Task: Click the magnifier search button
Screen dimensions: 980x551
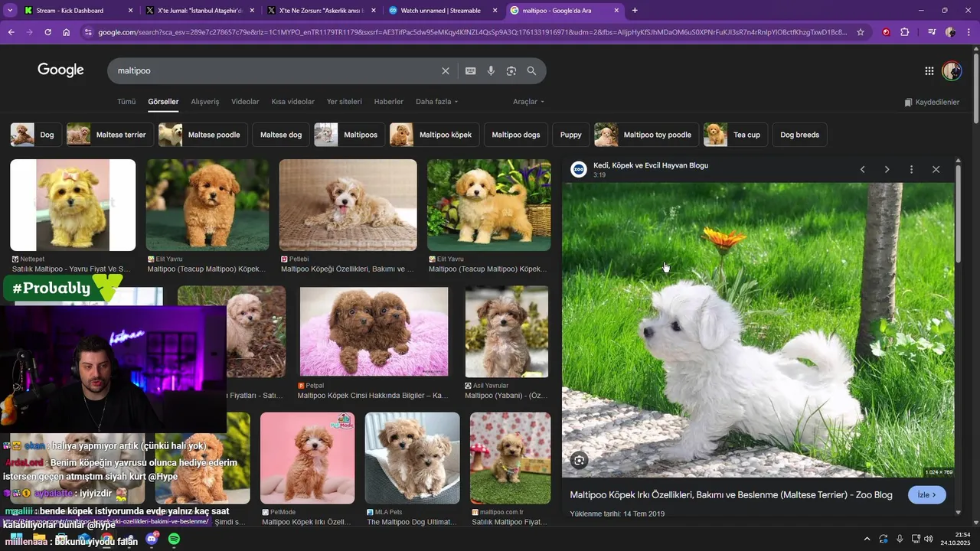Action: click(x=531, y=70)
